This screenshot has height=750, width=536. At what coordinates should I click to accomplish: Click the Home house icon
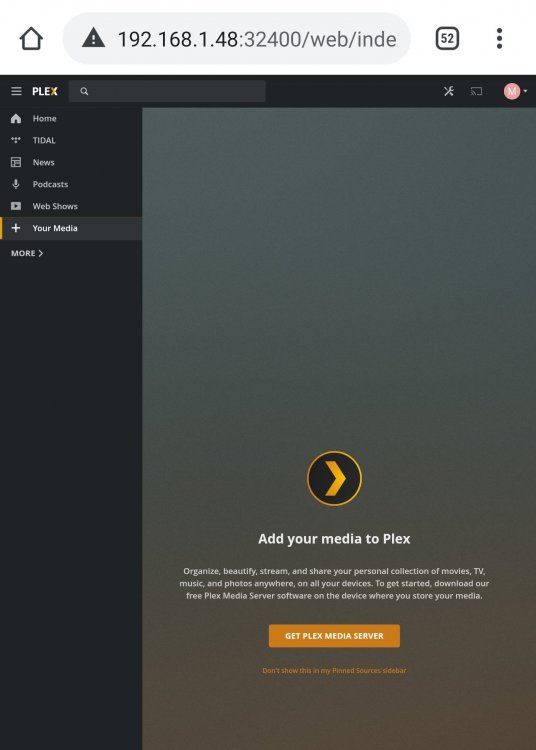click(16, 118)
